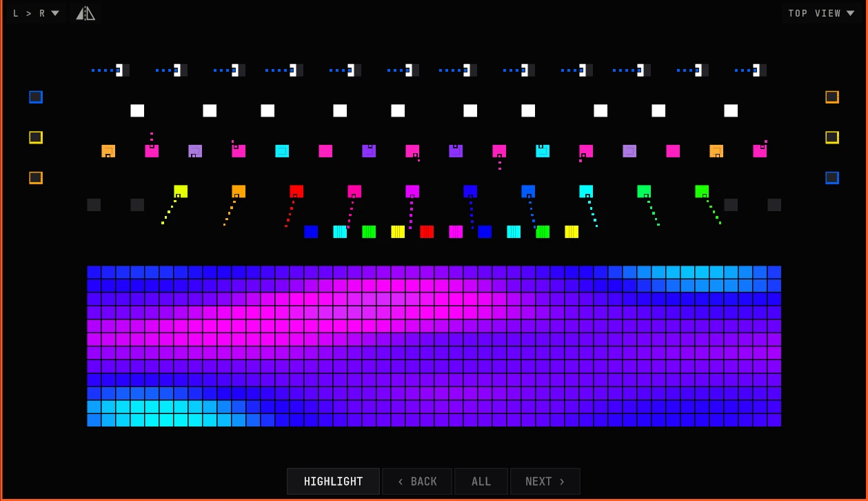This screenshot has width=868, height=501.
Task: Select the blue outlined fixture on right edge
Action: point(832,178)
